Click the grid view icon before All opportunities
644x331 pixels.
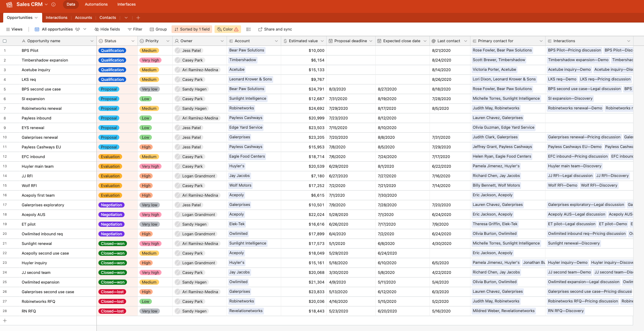(x=37, y=29)
